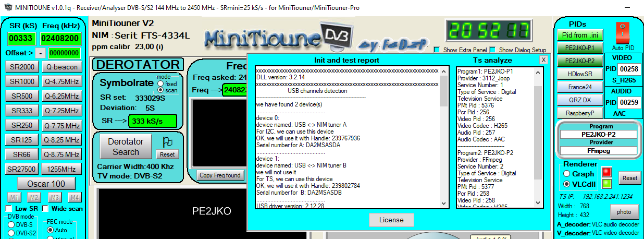Tune to Q-7.25MHz preset
Viewport: 644px width, 239px height.
(x=62, y=111)
